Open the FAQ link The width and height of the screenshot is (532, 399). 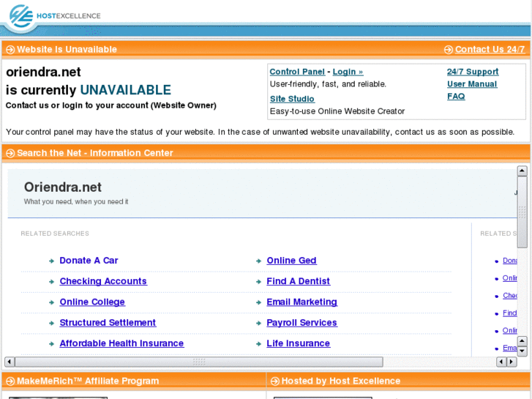456,96
